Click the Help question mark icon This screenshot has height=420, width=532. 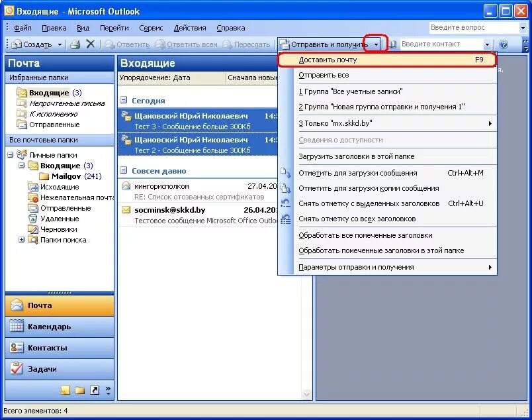[x=504, y=44]
